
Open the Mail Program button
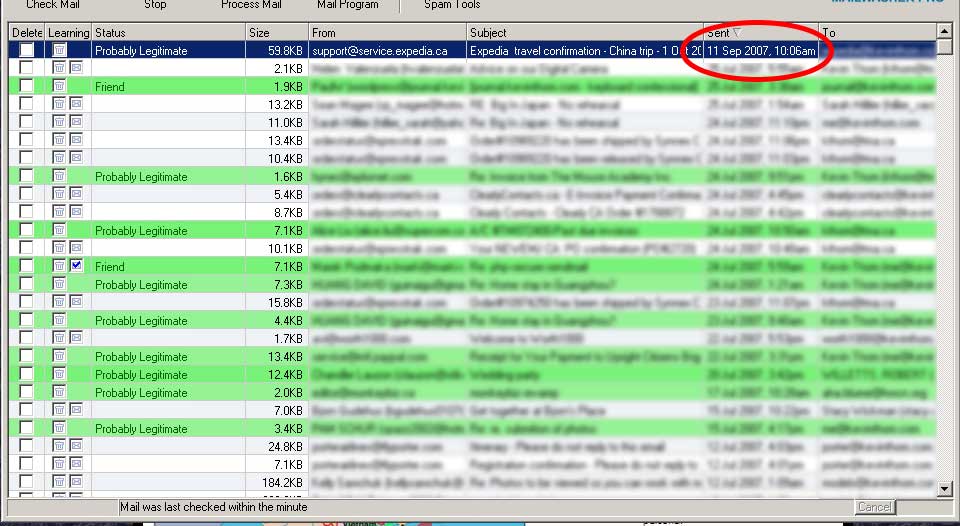[x=348, y=5]
